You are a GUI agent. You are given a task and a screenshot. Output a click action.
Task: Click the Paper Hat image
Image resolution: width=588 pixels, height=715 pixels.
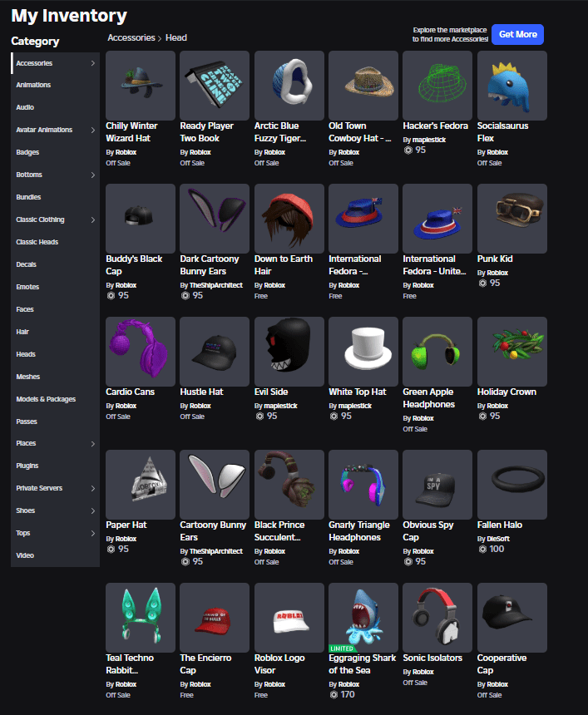click(x=141, y=485)
